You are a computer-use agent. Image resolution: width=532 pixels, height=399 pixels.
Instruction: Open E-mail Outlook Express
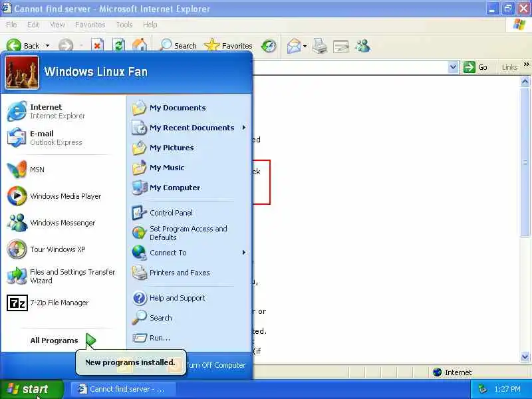click(63, 138)
